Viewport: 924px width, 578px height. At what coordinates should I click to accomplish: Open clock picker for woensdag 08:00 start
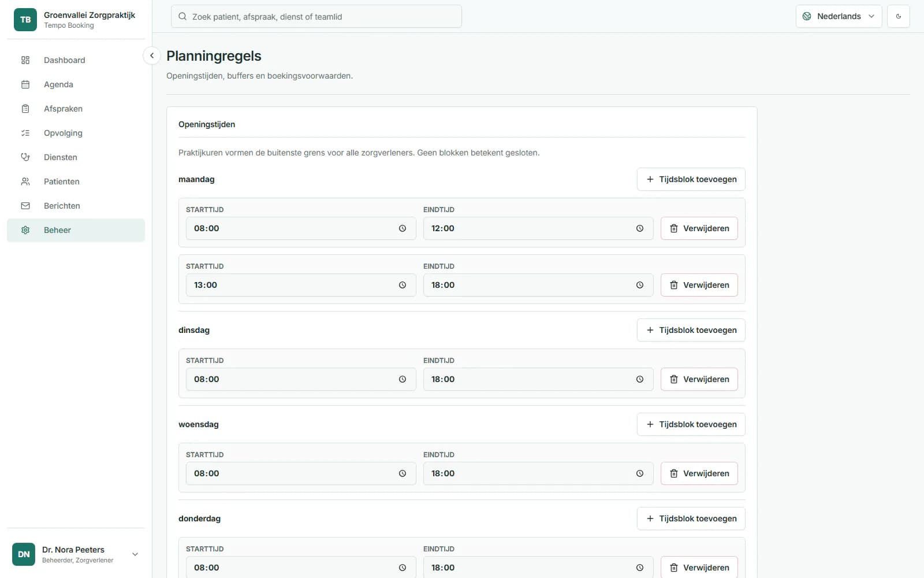[x=403, y=473]
